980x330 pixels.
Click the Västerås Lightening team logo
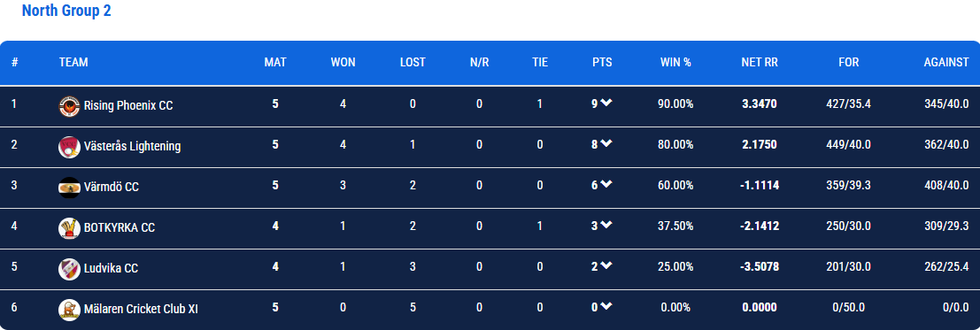[69, 147]
